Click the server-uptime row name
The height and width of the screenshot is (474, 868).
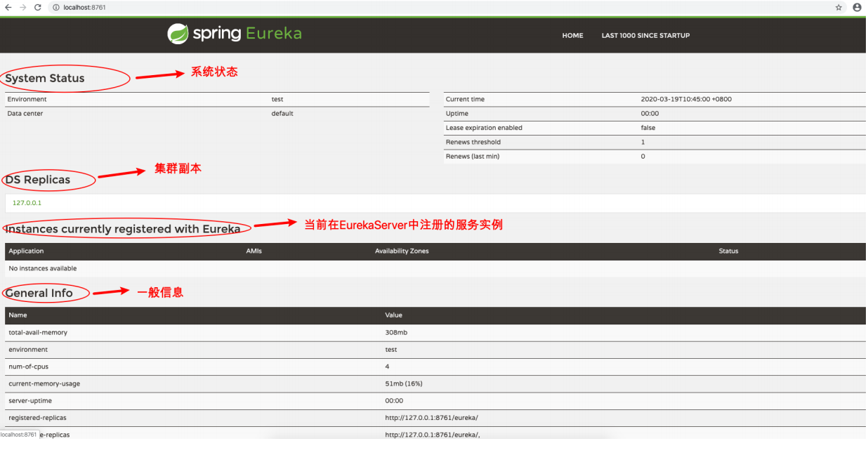coord(29,400)
